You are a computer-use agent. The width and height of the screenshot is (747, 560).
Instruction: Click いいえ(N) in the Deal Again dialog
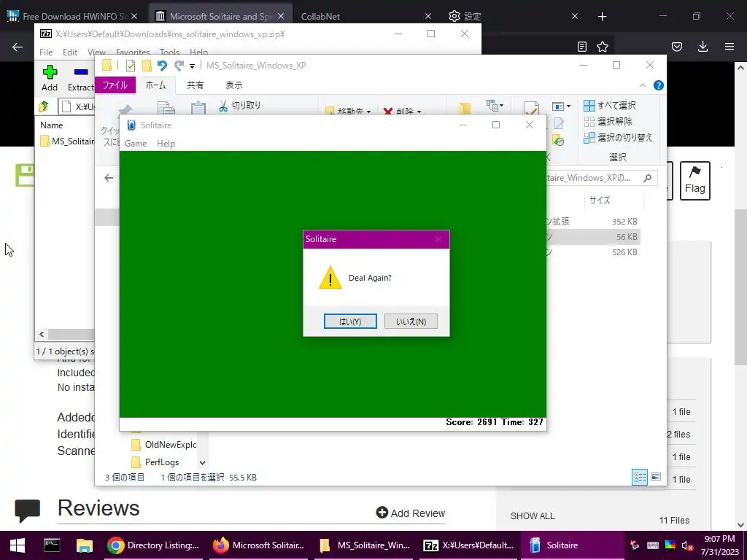[411, 322]
